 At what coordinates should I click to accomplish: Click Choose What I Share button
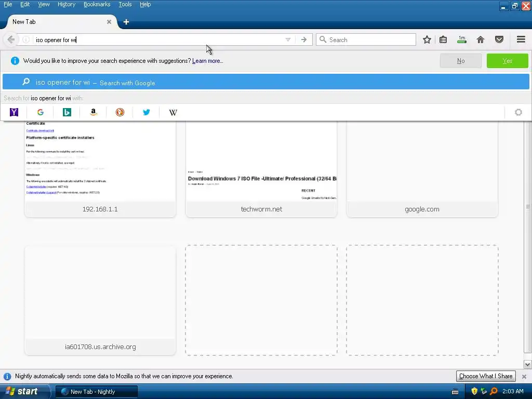click(486, 376)
